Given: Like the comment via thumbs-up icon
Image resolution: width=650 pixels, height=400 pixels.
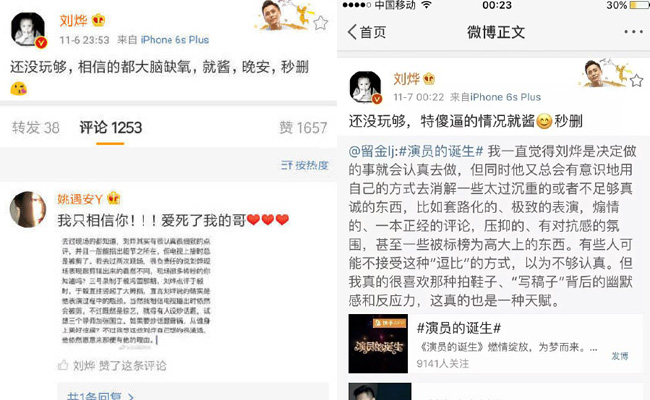Looking at the screenshot, I should tap(63, 365).
